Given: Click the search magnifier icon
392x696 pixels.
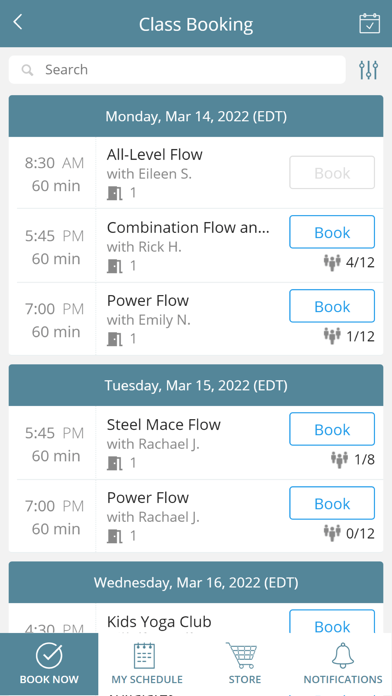Looking at the screenshot, I should pos(28,70).
